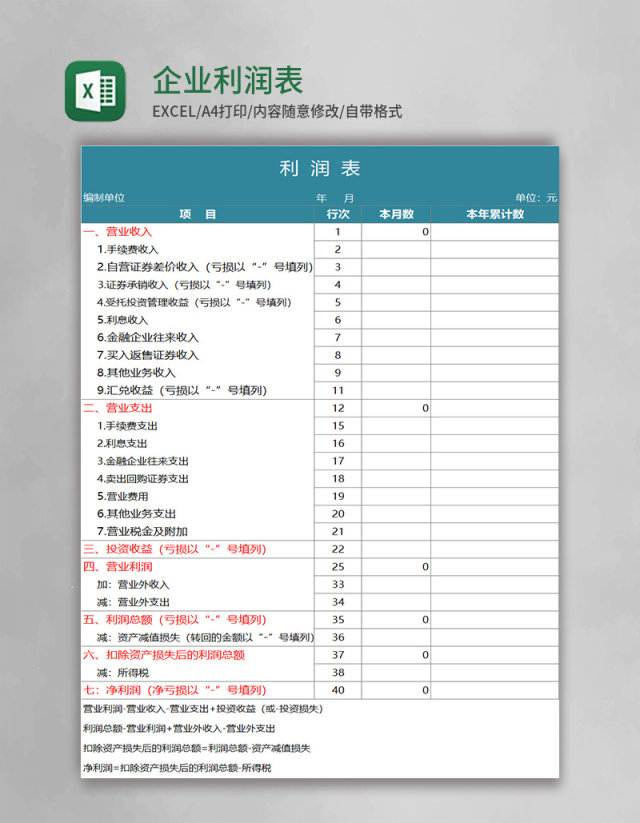Click the 6.其他业务支出 cell
Image resolution: width=640 pixels, height=823 pixels.
coord(198,514)
